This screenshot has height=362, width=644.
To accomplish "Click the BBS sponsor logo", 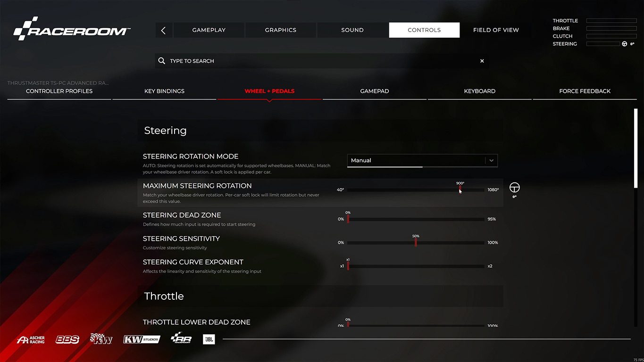I will 67,339.
